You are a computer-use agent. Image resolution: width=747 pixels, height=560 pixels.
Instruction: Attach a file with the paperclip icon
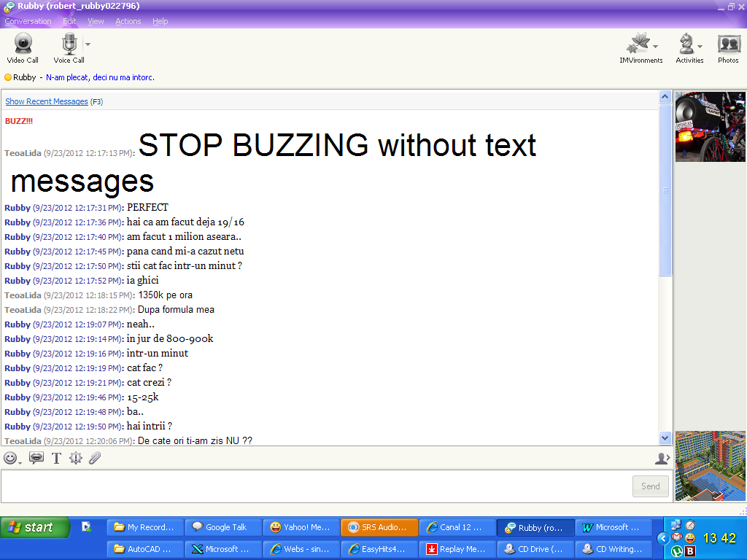pos(95,458)
